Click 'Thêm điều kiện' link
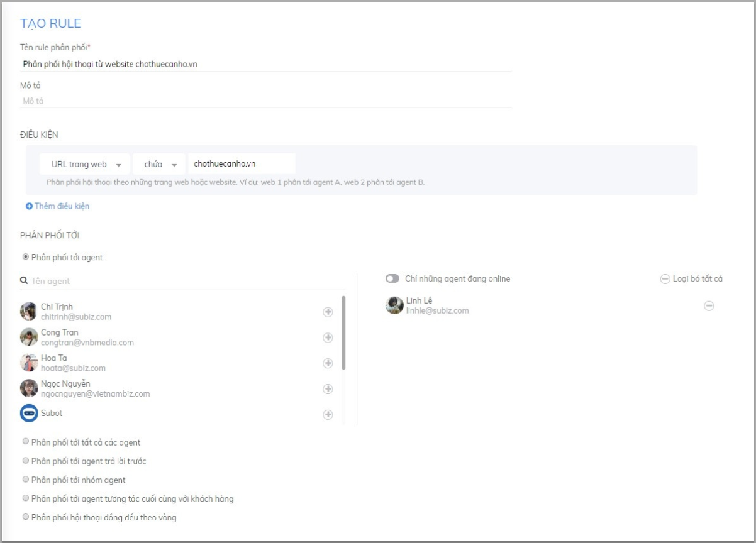The width and height of the screenshot is (756, 543). point(58,206)
